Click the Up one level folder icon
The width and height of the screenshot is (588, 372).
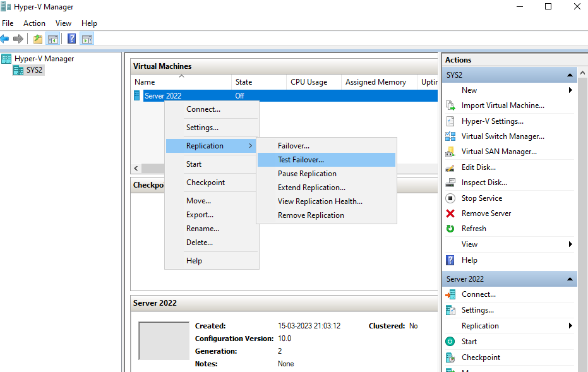pos(38,39)
